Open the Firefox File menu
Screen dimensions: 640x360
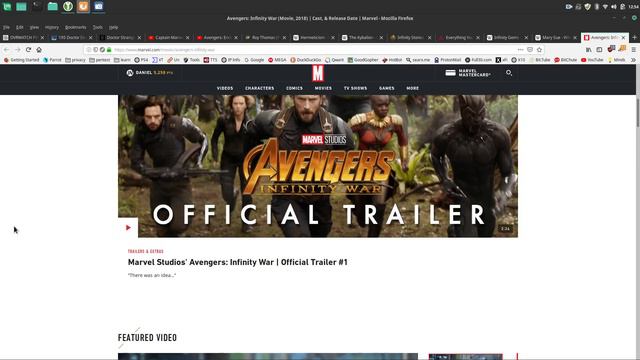pos(6,27)
